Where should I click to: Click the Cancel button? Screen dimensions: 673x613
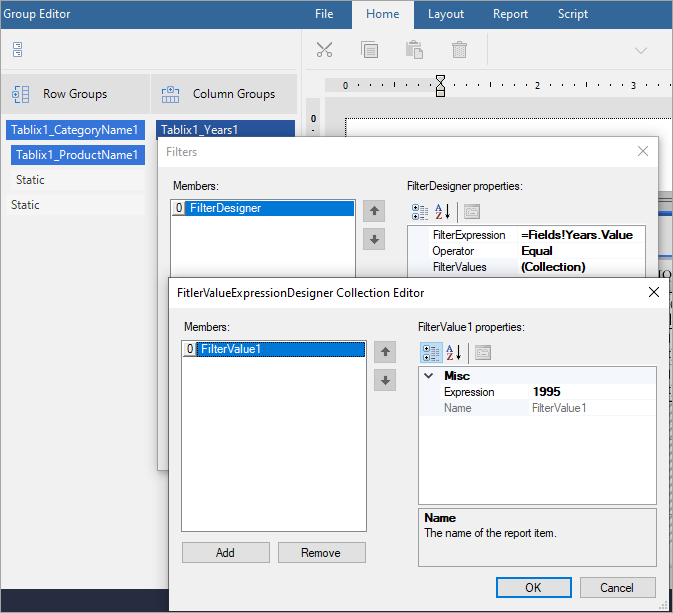click(617, 587)
